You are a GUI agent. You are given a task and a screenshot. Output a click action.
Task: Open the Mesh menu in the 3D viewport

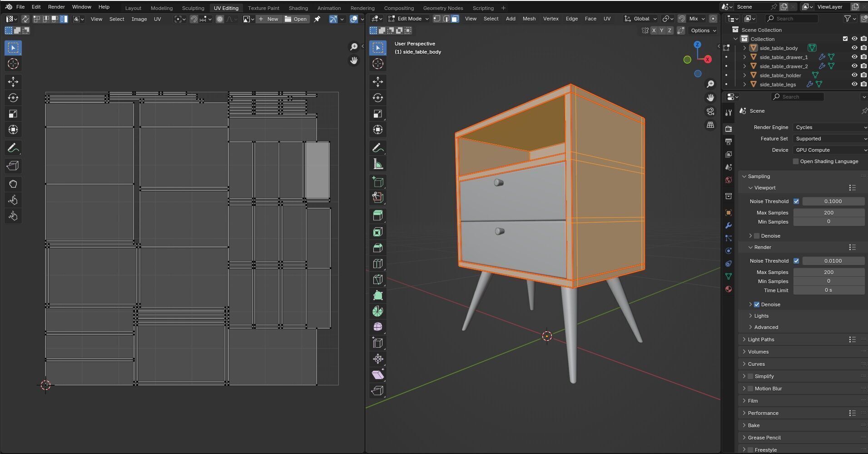coord(529,19)
